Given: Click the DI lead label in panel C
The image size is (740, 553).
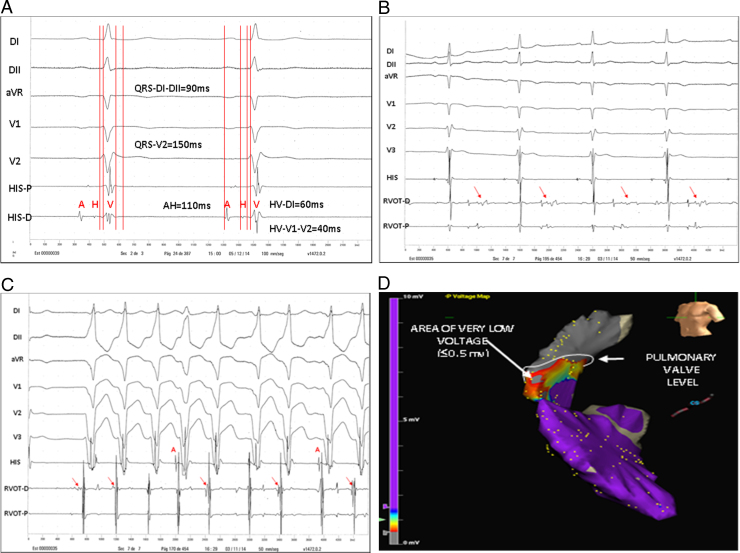Looking at the screenshot, I should pyautogui.click(x=17, y=311).
